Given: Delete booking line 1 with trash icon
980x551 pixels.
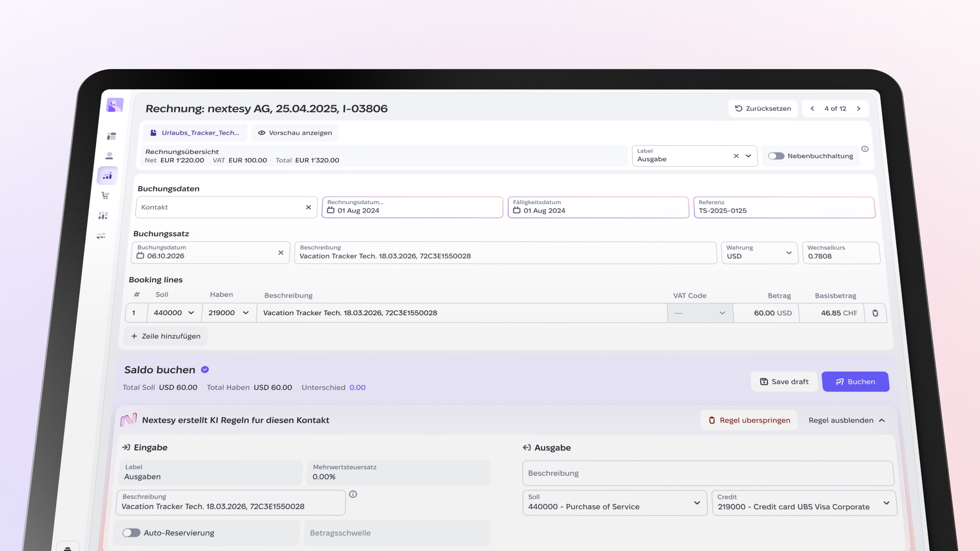Looking at the screenshot, I should pos(875,313).
